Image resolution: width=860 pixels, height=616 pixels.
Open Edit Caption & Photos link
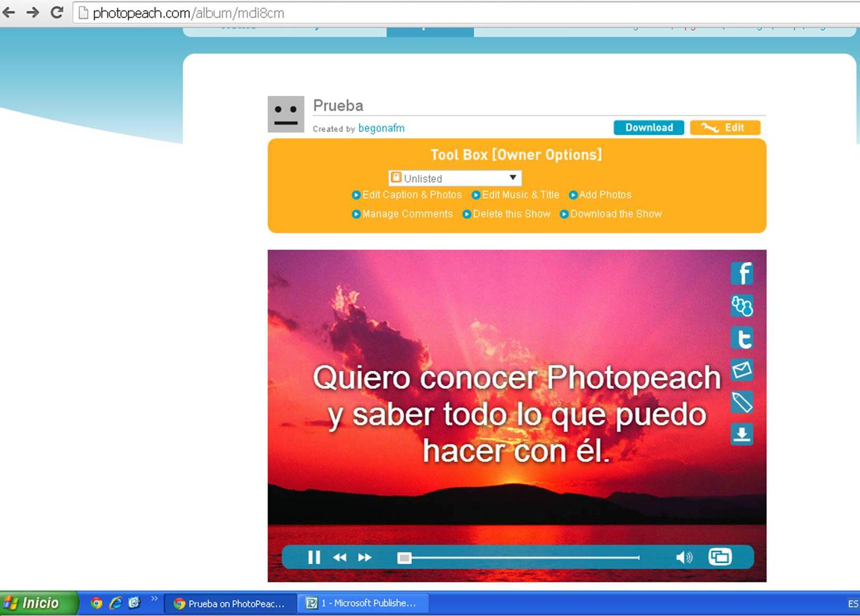coord(411,195)
